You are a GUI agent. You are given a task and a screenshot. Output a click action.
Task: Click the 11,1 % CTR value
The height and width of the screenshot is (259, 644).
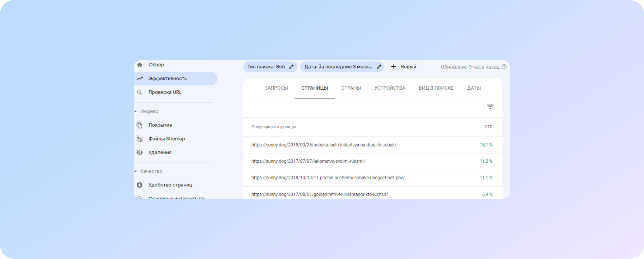pyautogui.click(x=486, y=178)
